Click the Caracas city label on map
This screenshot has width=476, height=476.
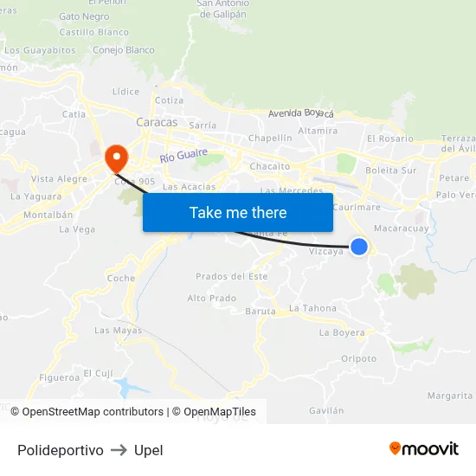(x=157, y=122)
